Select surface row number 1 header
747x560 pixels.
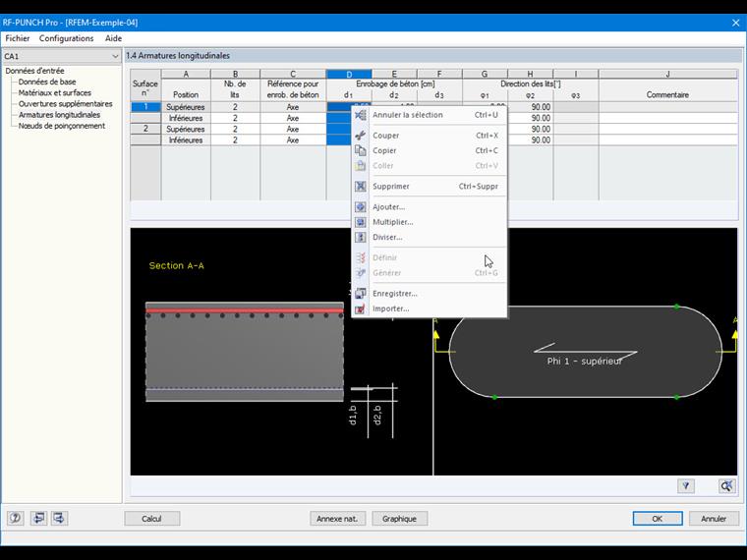[x=145, y=107]
